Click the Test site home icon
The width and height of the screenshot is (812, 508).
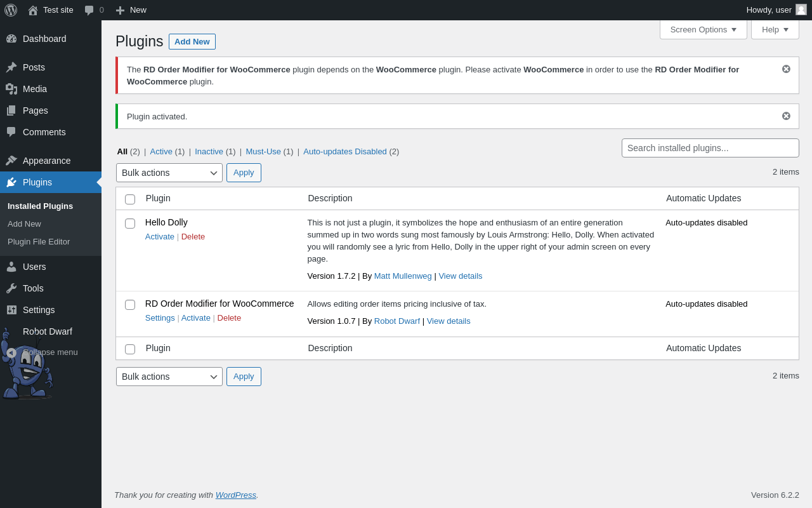coord(33,10)
